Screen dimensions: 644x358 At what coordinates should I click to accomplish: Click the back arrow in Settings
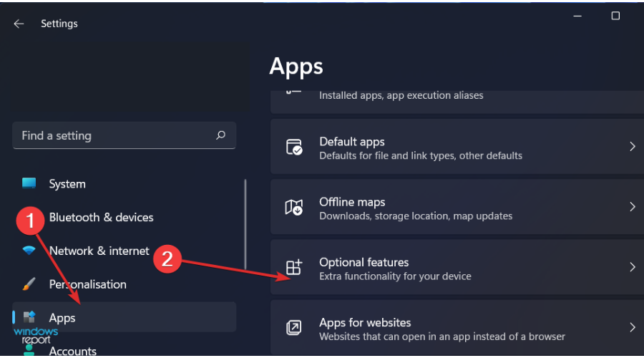click(19, 24)
